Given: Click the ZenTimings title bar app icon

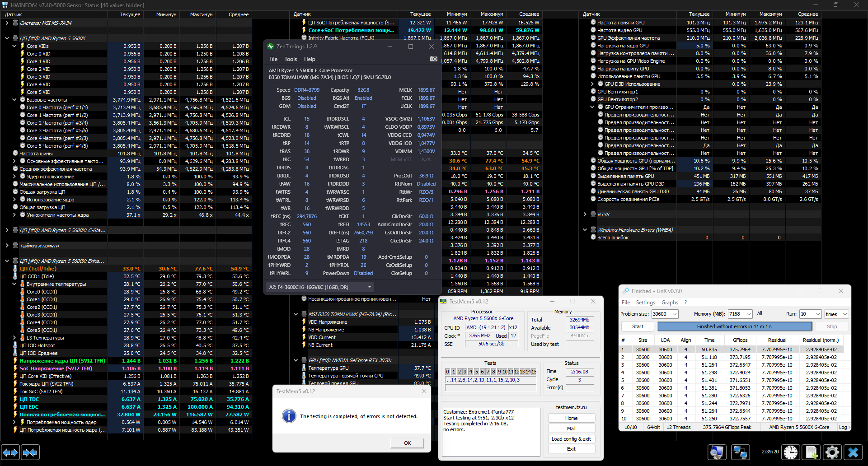Looking at the screenshot, I should point(271,47).
